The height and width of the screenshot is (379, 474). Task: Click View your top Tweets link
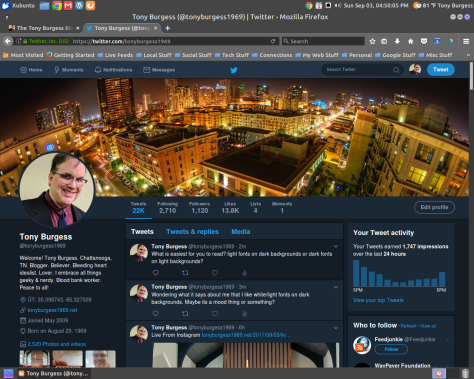(378, 300)
